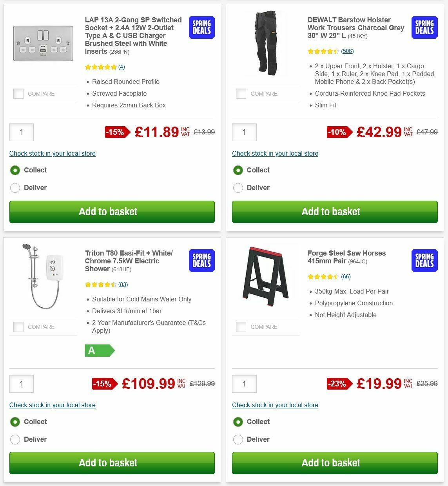Image resolution: width=448 pixels, height=486 pixels.
Task: Enable Compare for the Triton T80 shower
Action: click(18, 326)
